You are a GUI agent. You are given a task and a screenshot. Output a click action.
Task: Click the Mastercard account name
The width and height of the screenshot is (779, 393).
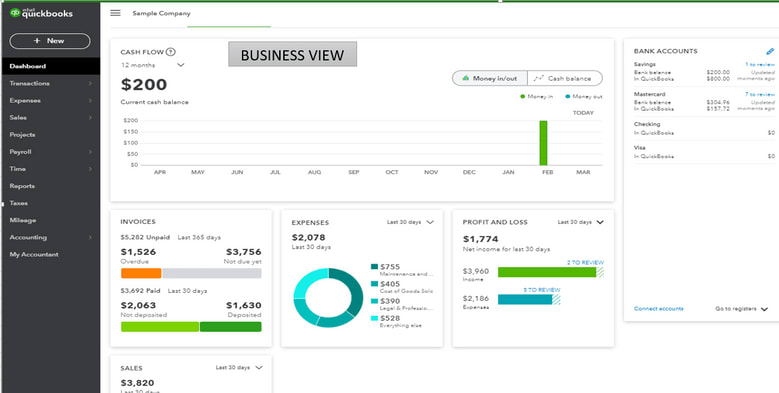coord(650,94)
